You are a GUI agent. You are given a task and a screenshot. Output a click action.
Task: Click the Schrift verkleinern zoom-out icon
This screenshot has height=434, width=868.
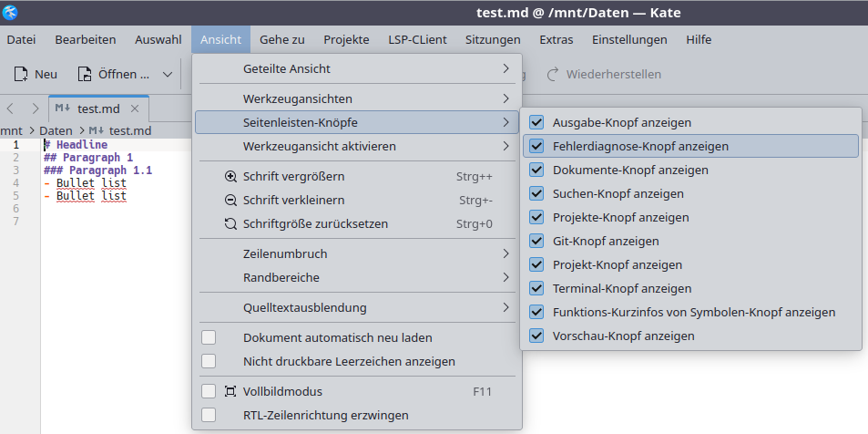230,200
